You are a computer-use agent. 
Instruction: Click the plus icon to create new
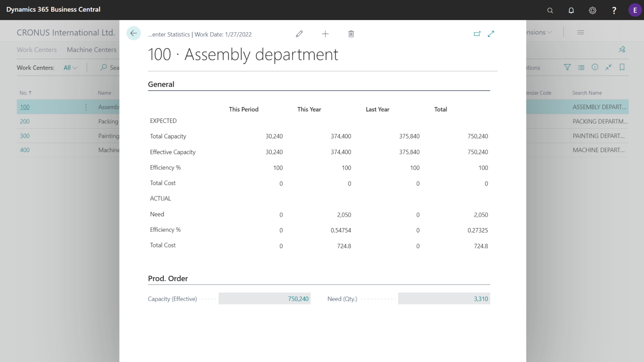pyautogui.click(x=325, y=34)
